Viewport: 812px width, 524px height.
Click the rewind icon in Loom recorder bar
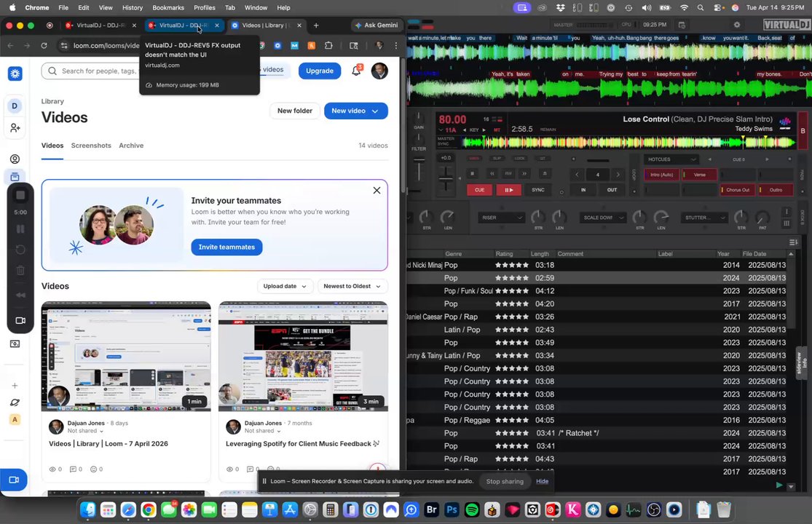pyautogui.click(x=20, y=295)
